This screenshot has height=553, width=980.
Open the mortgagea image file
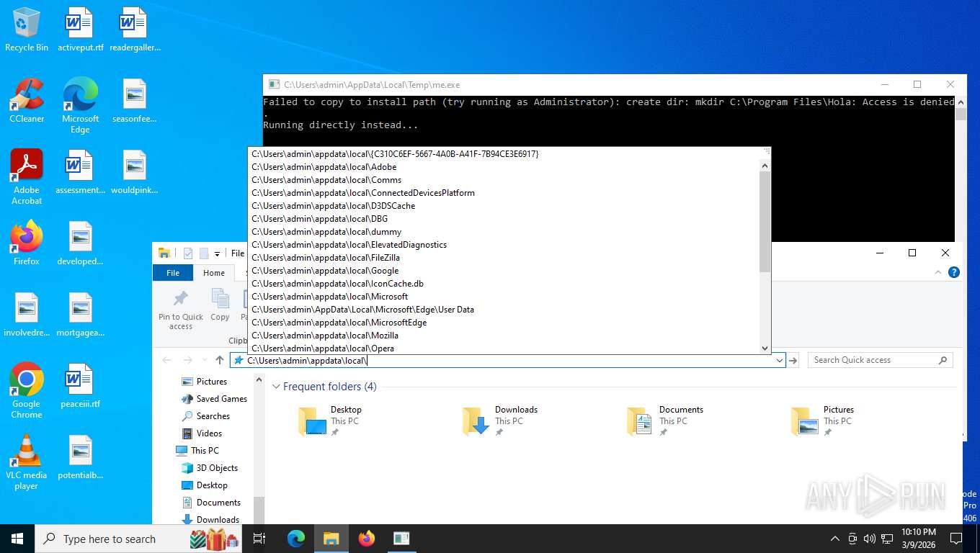click(x=80, y=315)
